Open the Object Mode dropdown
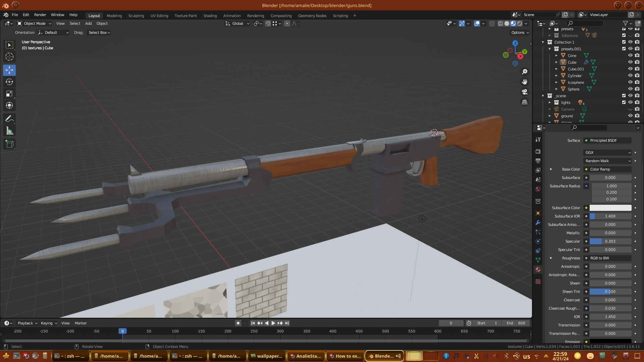The image size is (644, 362). click(34, 23)
